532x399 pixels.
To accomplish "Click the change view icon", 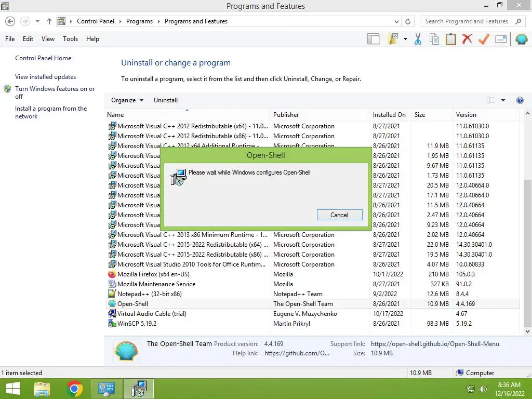I will pos(490,100).
